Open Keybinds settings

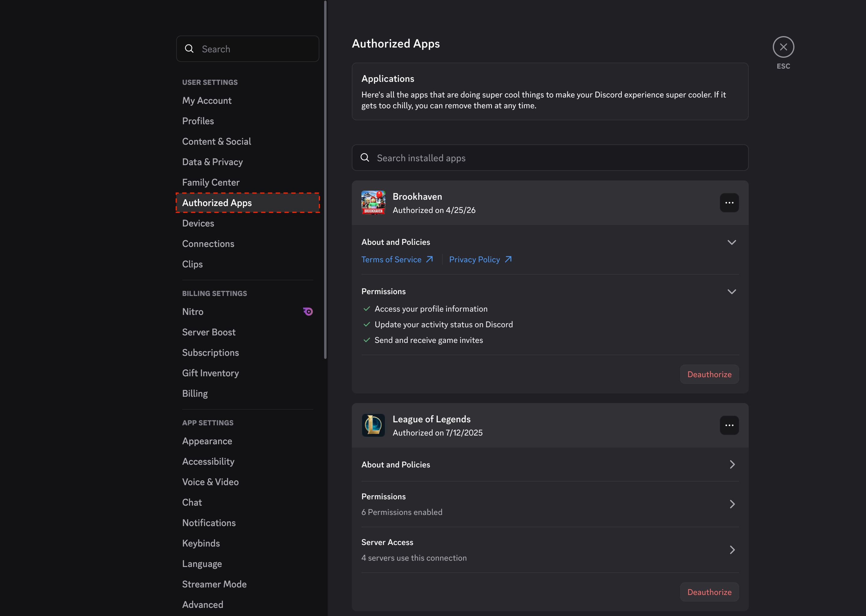point(247,544)
